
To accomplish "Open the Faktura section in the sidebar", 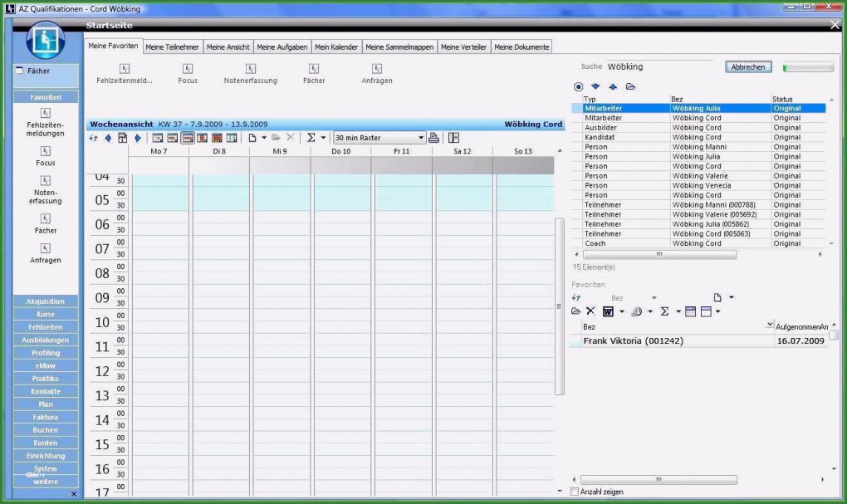I will (x=45, y=417).
